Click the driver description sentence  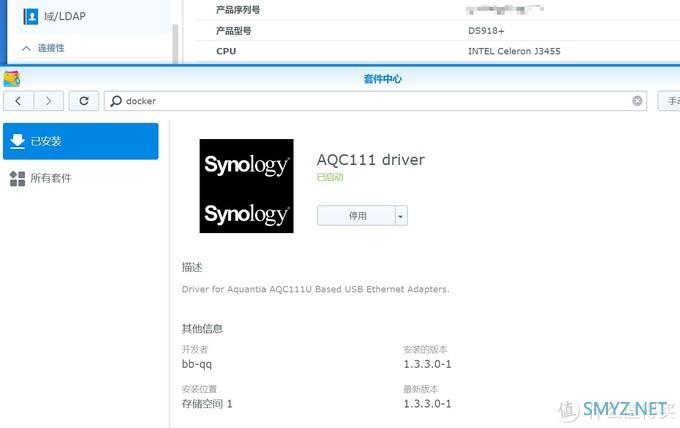316,289
